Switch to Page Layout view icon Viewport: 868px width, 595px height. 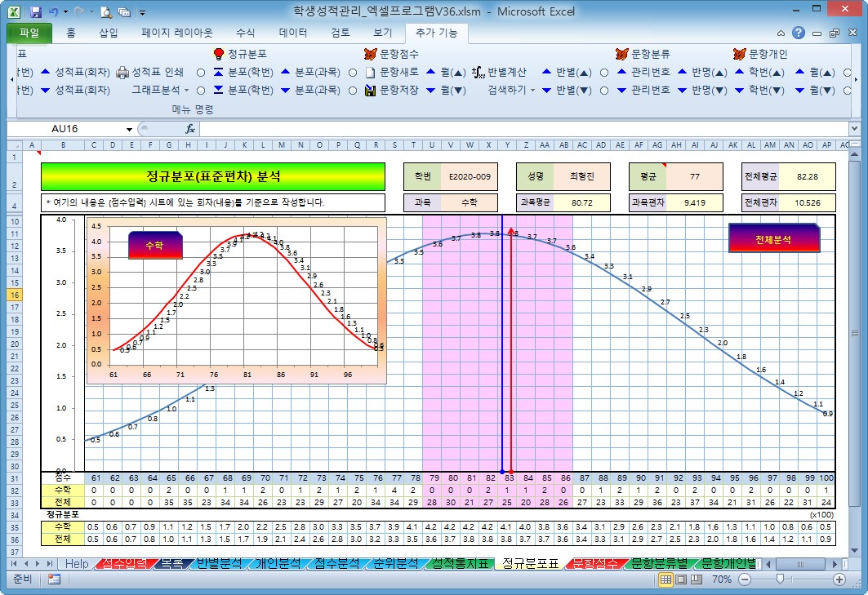click(x=681, y=579)
